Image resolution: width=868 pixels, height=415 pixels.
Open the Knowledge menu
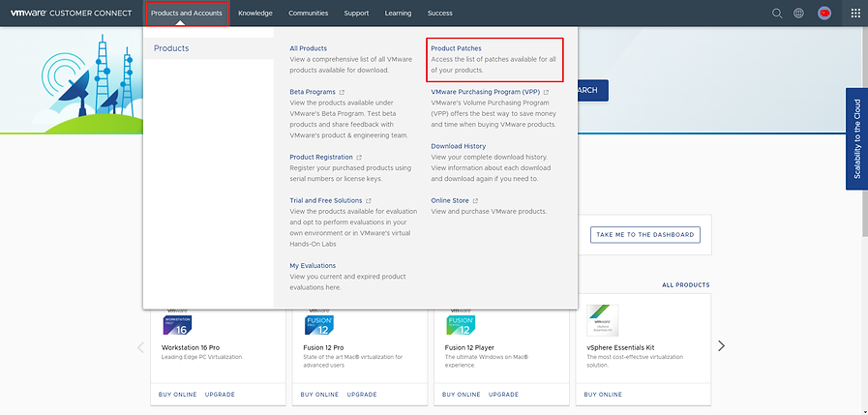click(255, 14)
